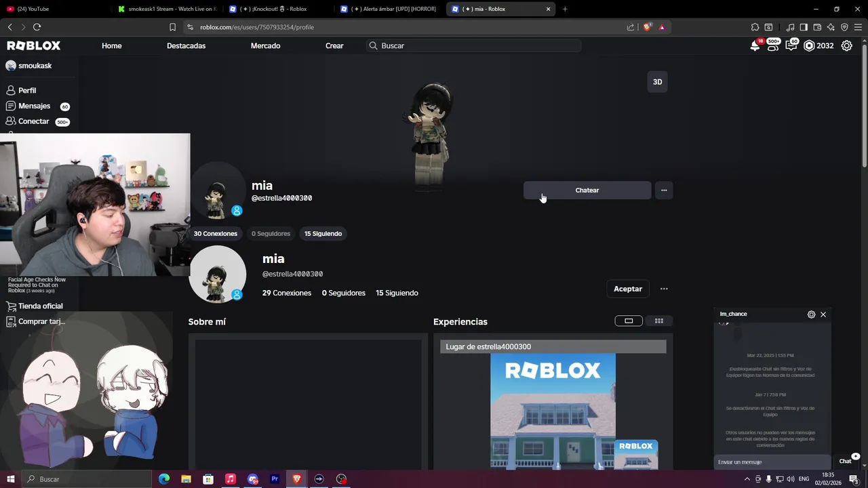
Task: Open Mercado in the top navigation
Action: click(265, 45)
